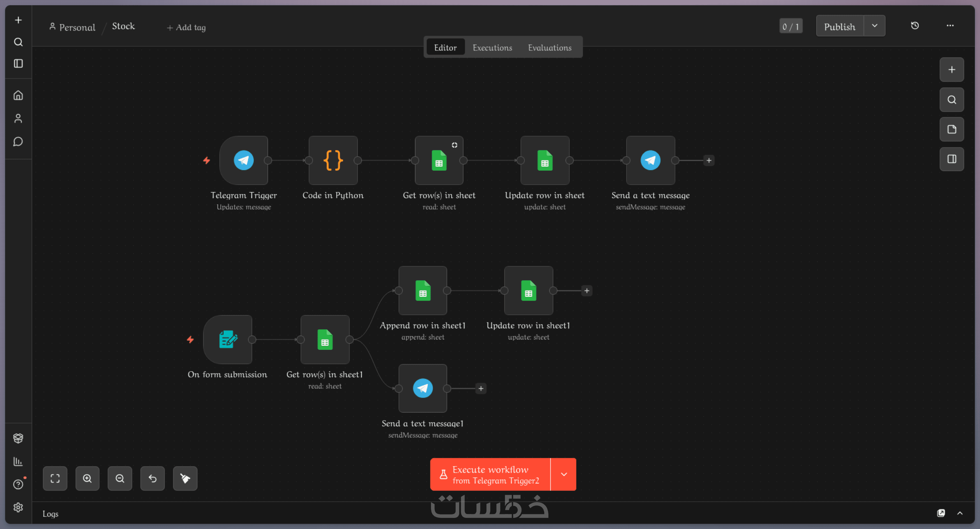This screenshot has height=529, width=980.
Task: Expand the Logs panel chevron
Action: click(960, 513)
